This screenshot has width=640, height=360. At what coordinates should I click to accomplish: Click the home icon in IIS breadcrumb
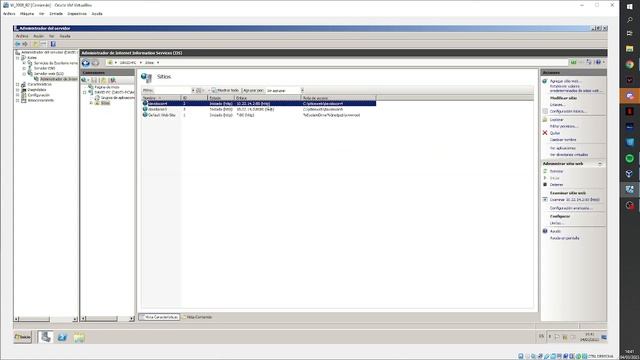(x=110, y=62)
